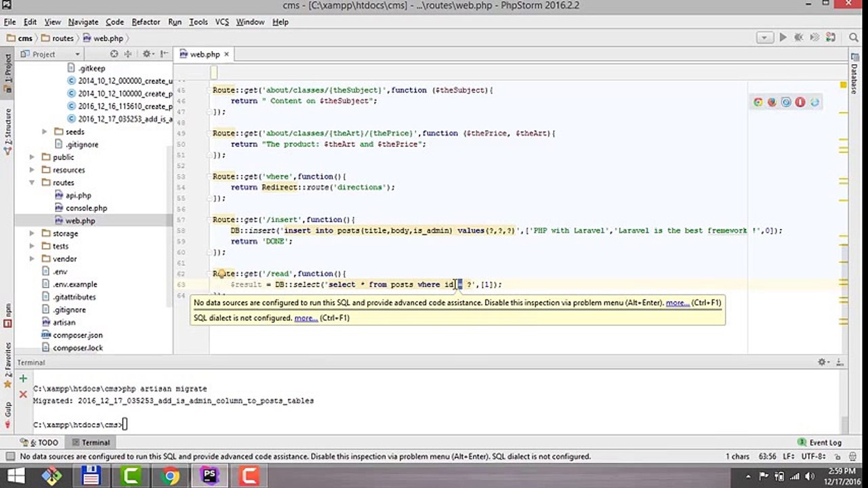Click the intention lightbulb on line 62
This screenshot has height=488, width=868.
(222, 274)
